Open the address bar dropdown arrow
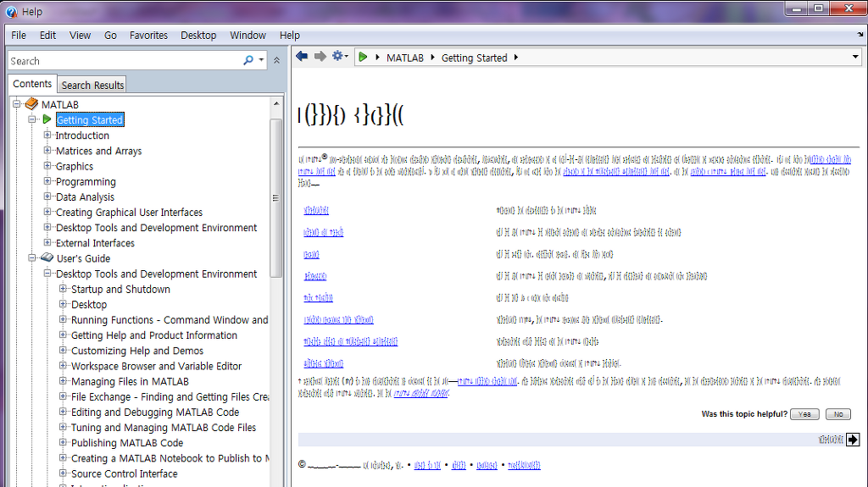This screenshot has height=487, width=868. [855, 57]
